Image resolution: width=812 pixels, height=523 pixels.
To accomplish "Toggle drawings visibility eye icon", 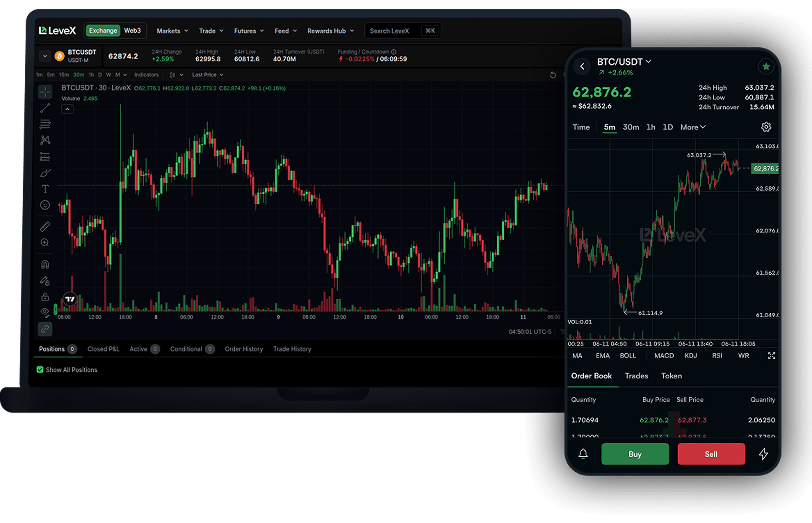I will coord(45,312).
